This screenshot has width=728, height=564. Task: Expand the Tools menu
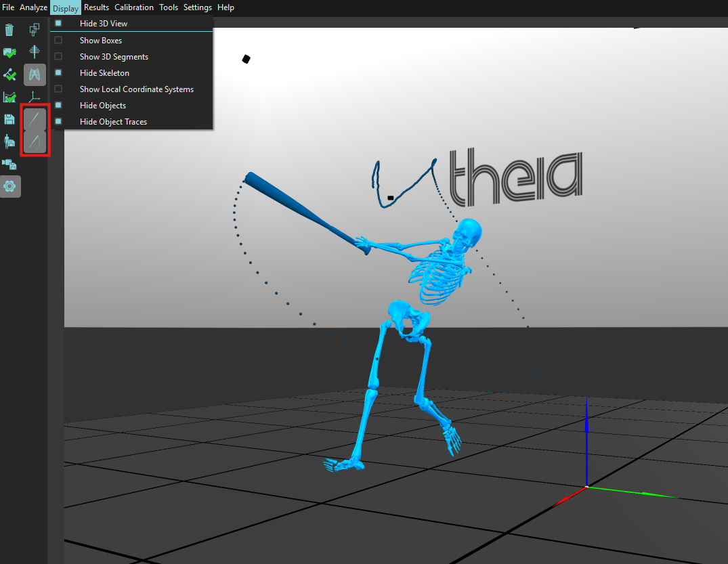pos(169,7)
